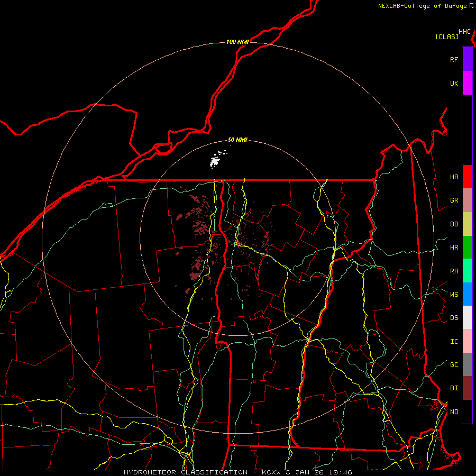Screen dimensions: 476x476
Task: Click the red HA legend swatch
Action: click(x=467, y=177)
